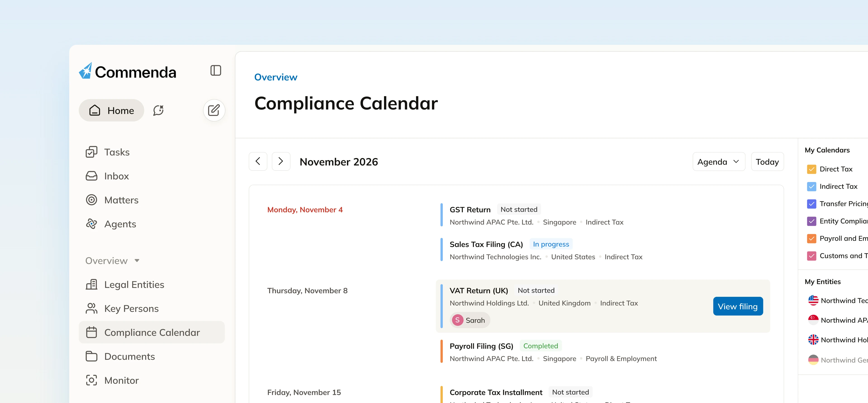Image resolution: width=868 pixels, height=403 pixels.
Task: Open the VAT Return (UK) entry
Action: [x=479, y=290]
